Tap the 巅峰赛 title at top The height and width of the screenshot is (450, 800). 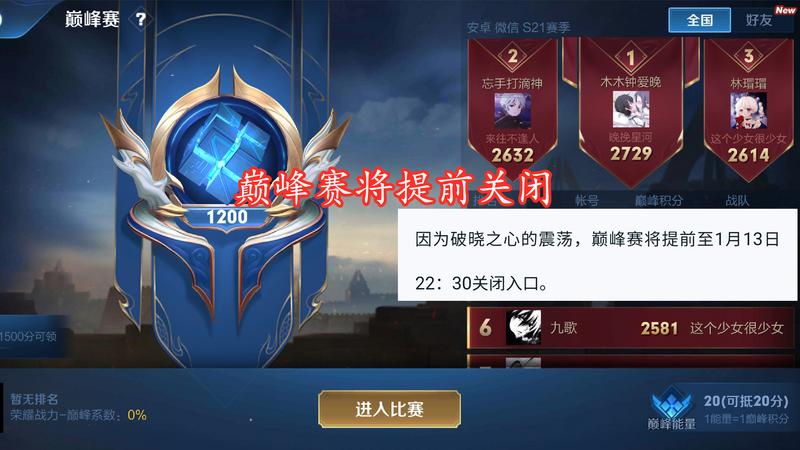tap(92, 19)
